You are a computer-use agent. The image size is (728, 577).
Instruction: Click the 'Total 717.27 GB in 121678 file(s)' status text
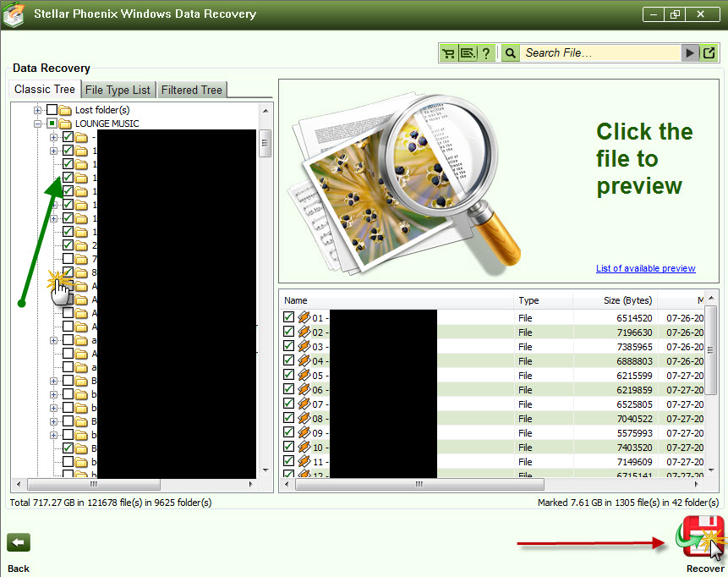(111, 503)
